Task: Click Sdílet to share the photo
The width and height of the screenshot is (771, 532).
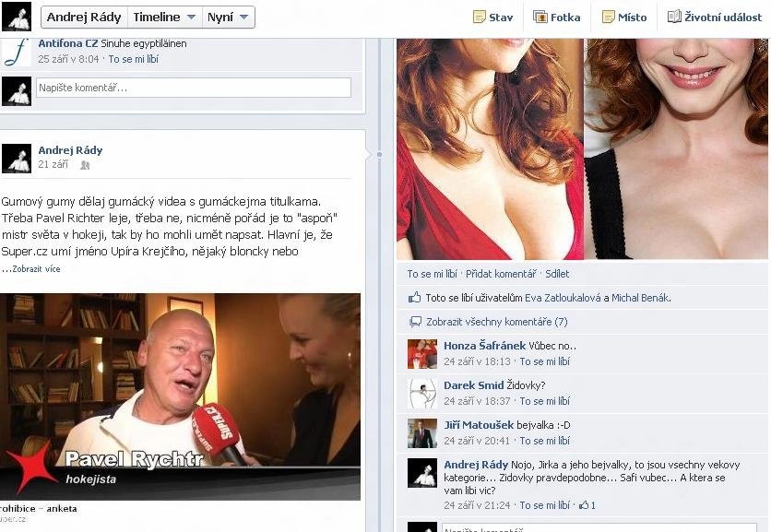Action: pyautogui.click(x=557, y=274)
